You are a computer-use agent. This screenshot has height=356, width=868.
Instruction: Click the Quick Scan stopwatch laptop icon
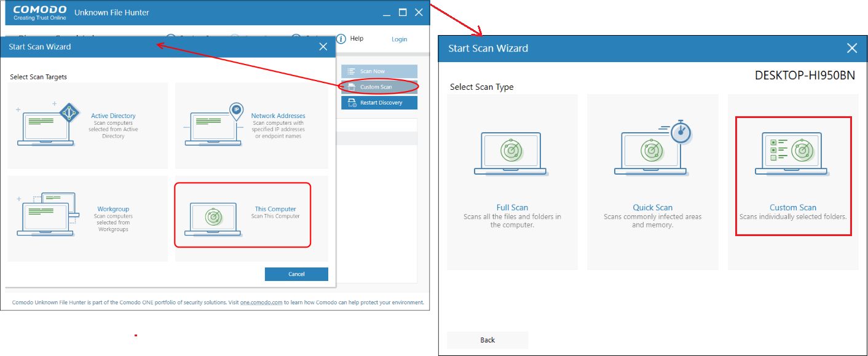[x=653, y=148]
